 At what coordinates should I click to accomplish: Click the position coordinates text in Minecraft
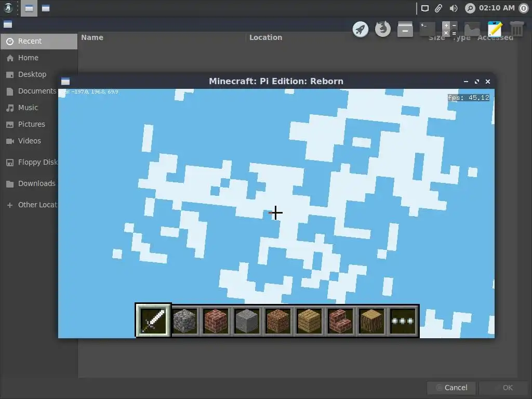89,91
